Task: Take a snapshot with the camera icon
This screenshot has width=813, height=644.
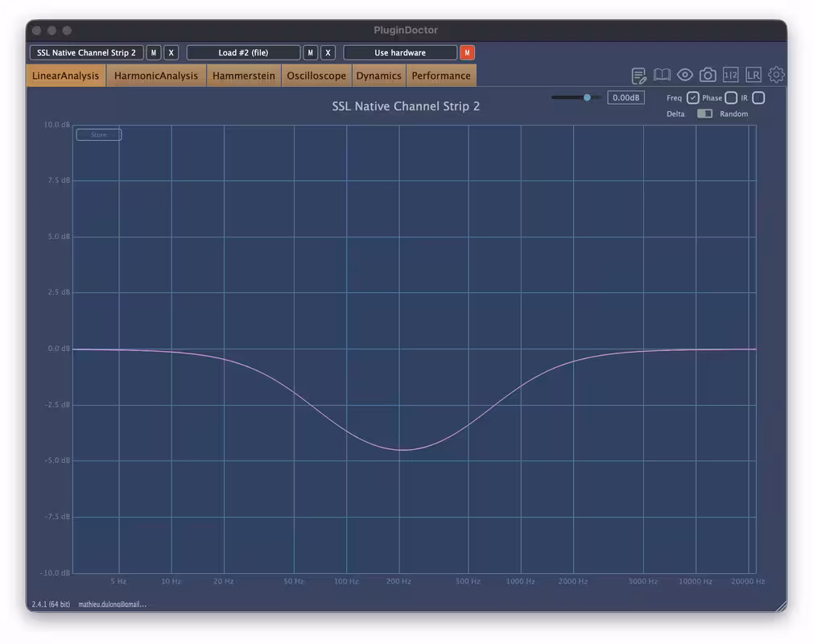Action: [x=708, y=75]
